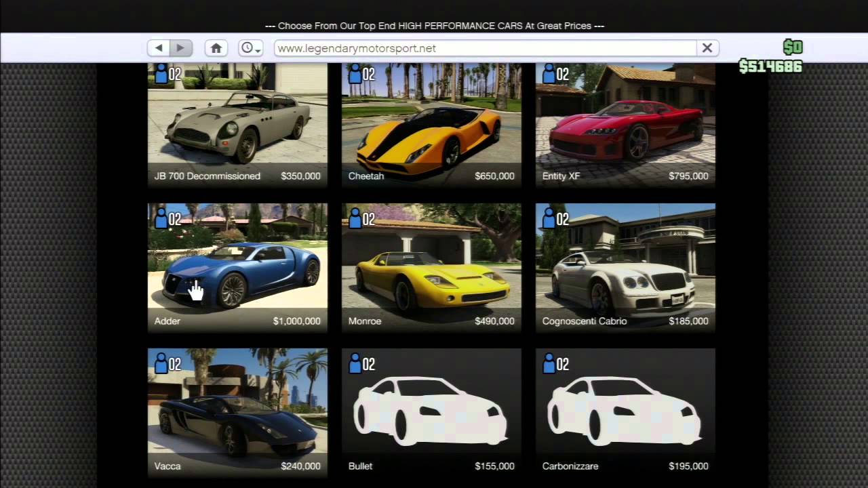Click the seats icon on JB 700 card
The height and width of the screenshot is (488, 868).
pos(161,73)
